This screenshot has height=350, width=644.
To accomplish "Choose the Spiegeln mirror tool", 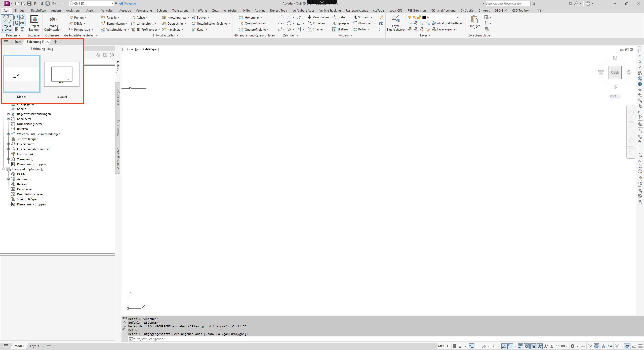I will click(341, 23).
